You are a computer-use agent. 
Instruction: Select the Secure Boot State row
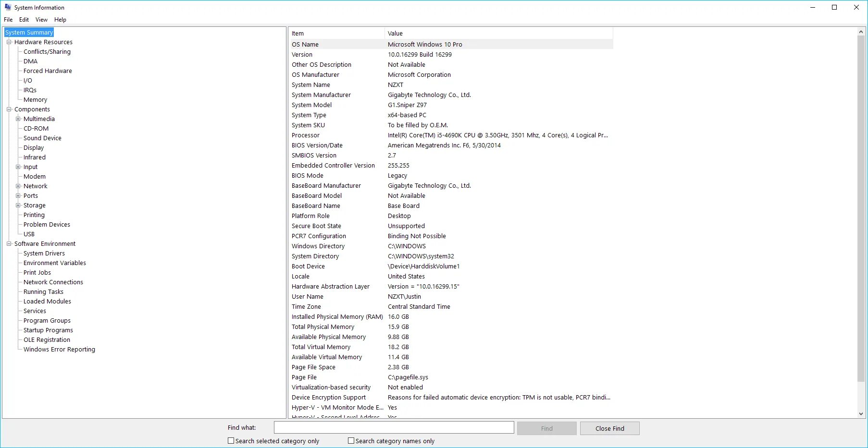tap(451, 226)
